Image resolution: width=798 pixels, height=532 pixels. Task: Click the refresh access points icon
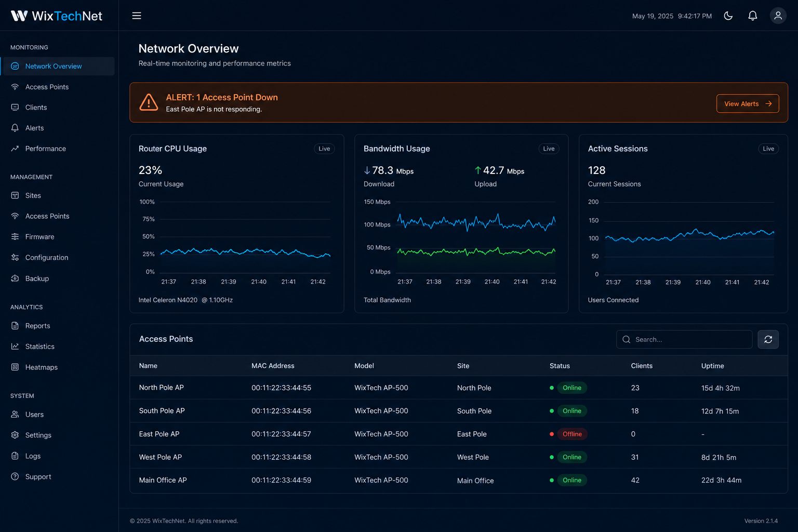pyautogui.click(x=768, y=339)
